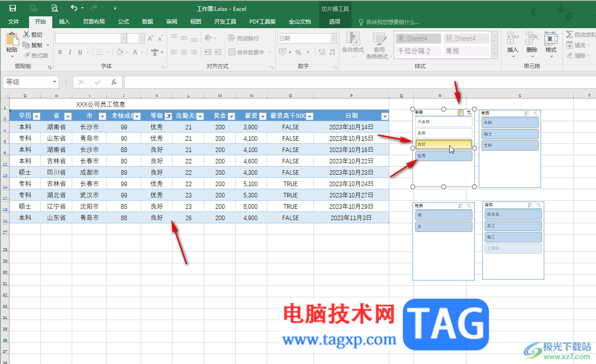Image resolution: width=596 pixels, height=364 pixels.
Task: Select the 千位分隔 2 cell style
Action: click(x=418, y=51)
